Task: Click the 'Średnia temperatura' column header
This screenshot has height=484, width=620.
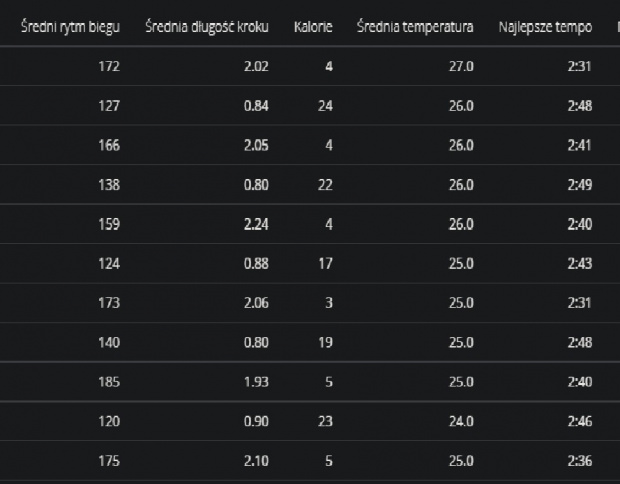Action: tap(415, 25)
